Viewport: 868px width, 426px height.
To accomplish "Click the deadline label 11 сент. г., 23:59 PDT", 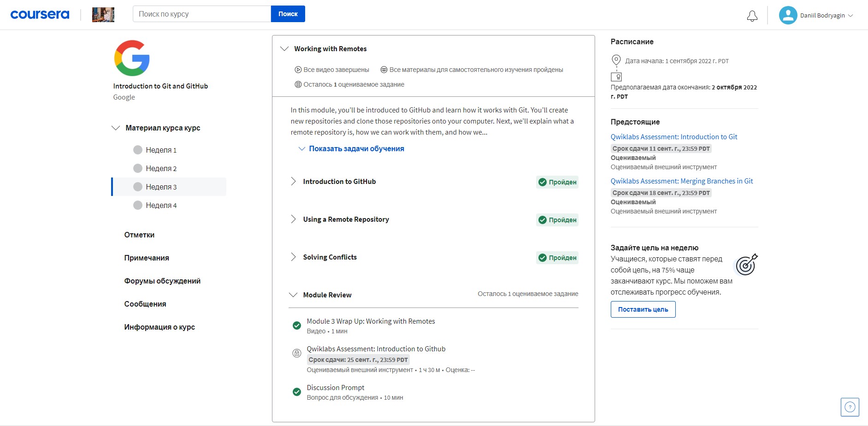I will (x=661, y=148).
